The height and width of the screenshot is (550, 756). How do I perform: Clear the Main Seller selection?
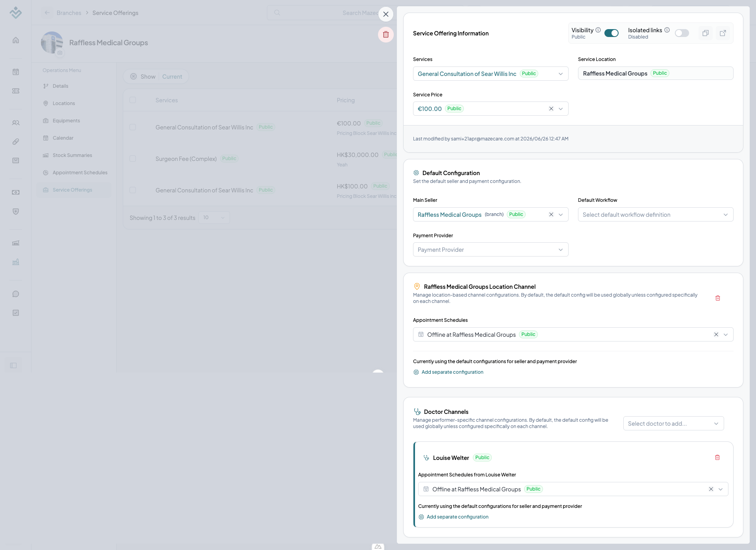point(551,214)
